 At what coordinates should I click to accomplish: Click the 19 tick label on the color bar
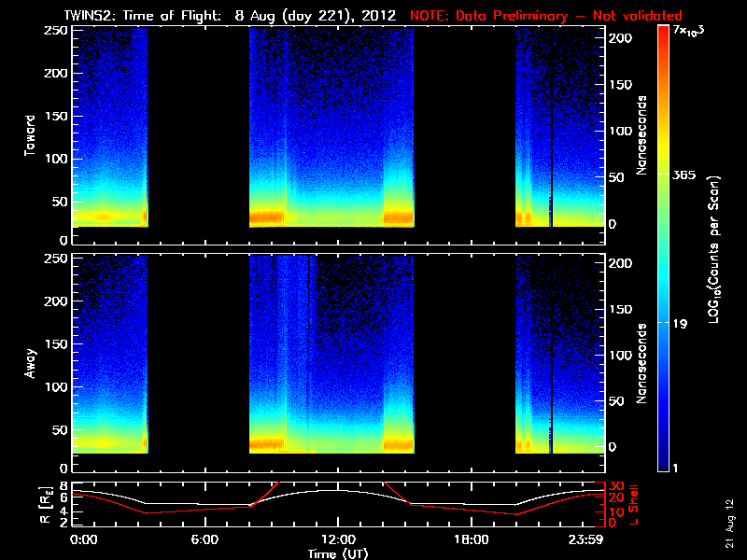tap(681, 324)
